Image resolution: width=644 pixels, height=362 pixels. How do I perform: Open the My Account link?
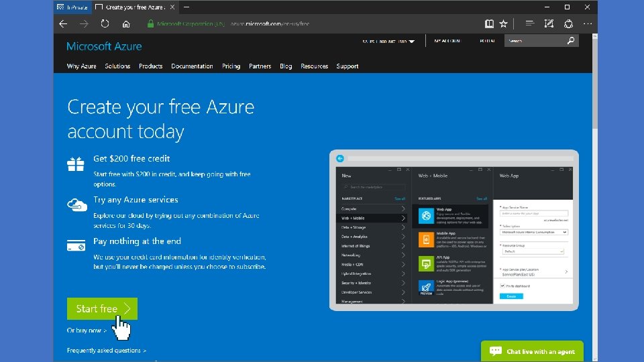447,41
